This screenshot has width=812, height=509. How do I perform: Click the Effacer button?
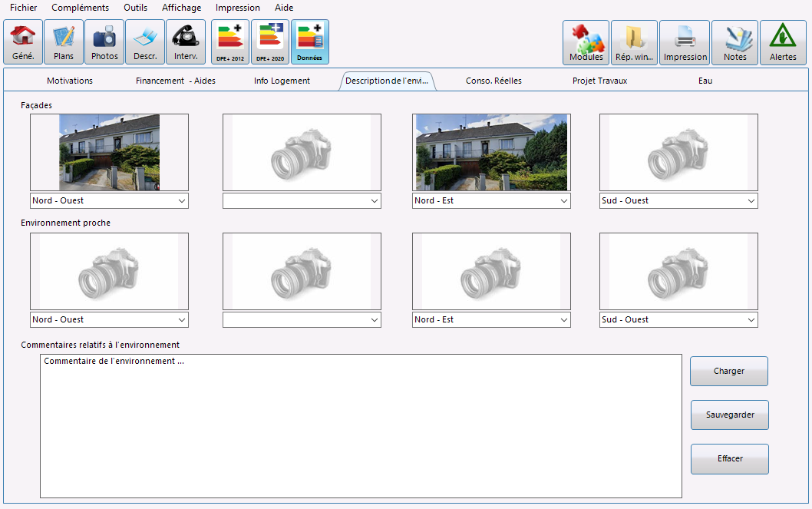730,459
